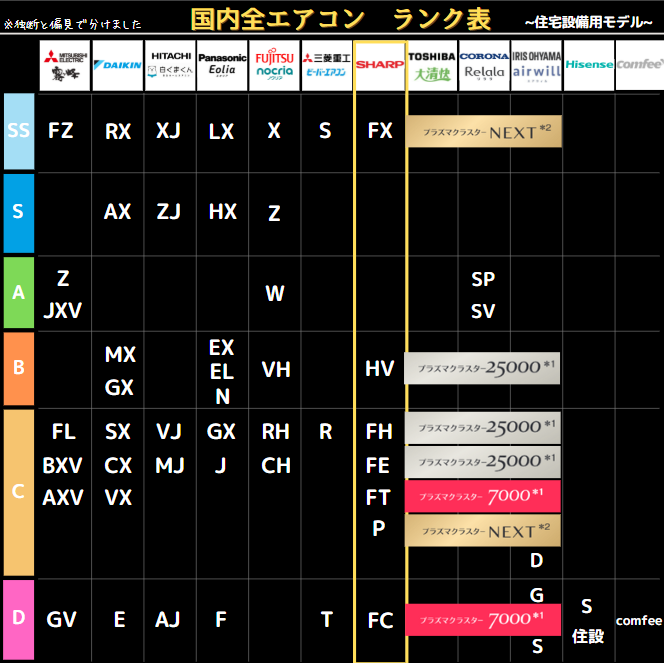Select the IRIS OHYAMA airwill logo

click(x=537, y=66)
